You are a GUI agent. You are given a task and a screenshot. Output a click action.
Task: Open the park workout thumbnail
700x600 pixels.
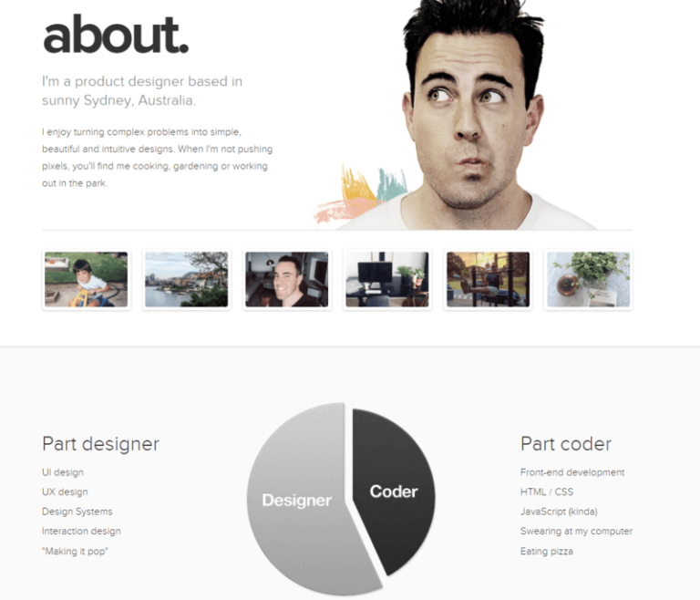[x=488, y=280]
